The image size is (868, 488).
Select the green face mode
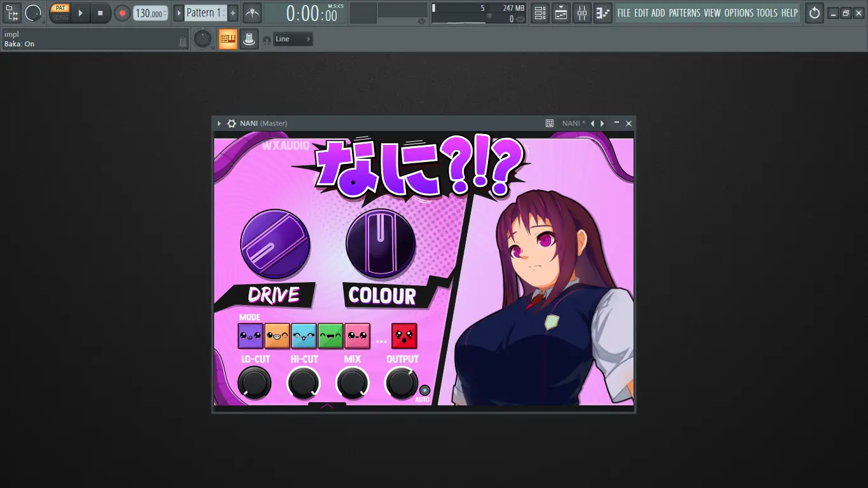point(330,335)
